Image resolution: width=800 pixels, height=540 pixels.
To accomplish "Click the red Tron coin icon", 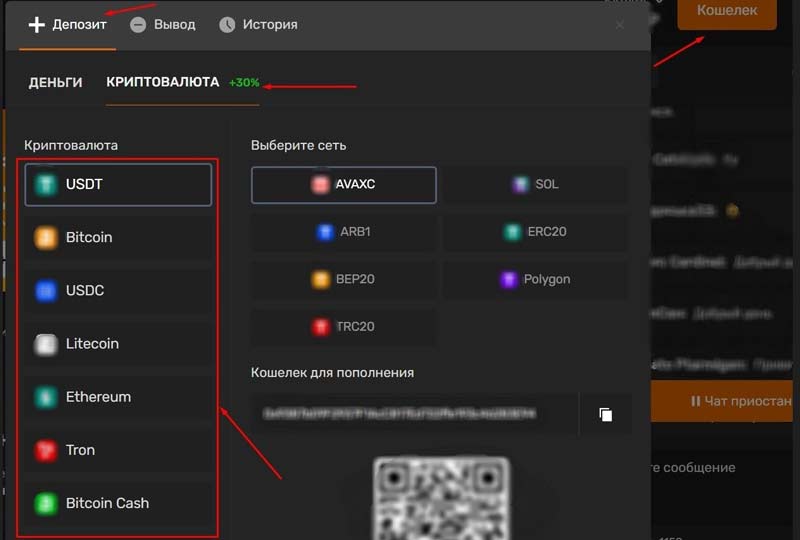I will (x=45, y=450).
